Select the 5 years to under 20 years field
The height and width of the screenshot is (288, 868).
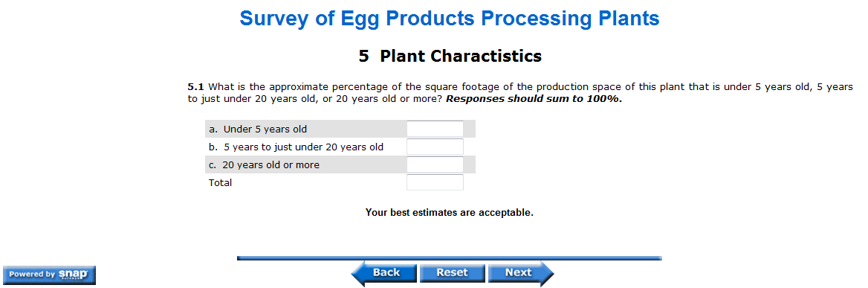point(435,147)
